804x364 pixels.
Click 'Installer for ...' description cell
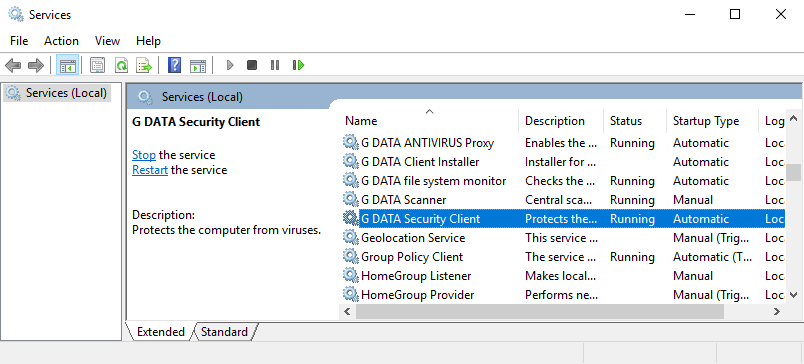point(560,161)
